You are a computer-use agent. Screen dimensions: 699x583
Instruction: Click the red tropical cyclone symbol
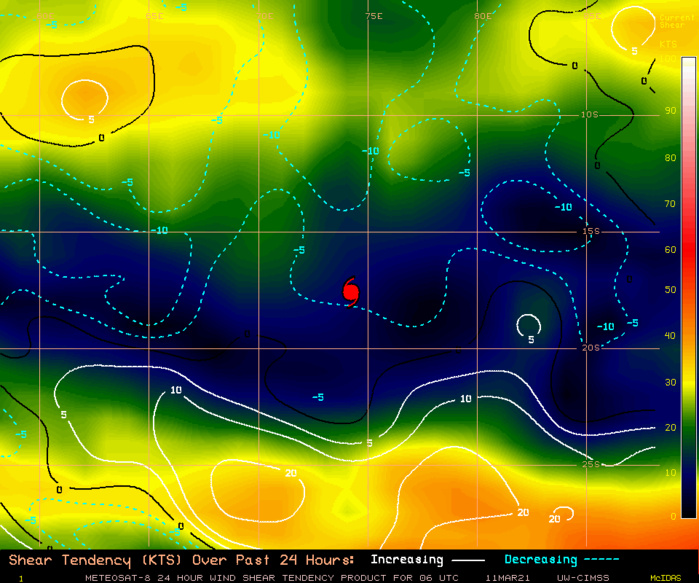click(x=350, y=290)
